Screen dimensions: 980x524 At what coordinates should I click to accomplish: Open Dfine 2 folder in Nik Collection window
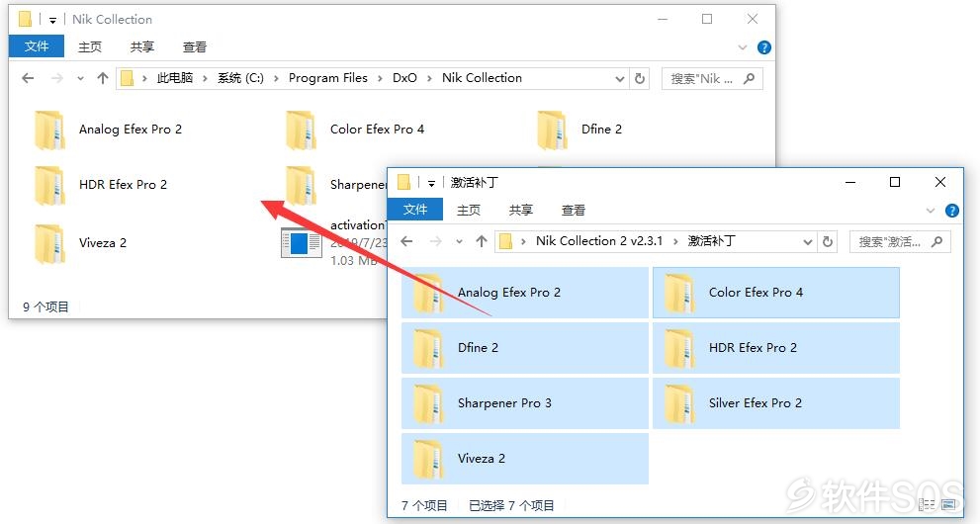pyautogui.click(x=580, y=130)
